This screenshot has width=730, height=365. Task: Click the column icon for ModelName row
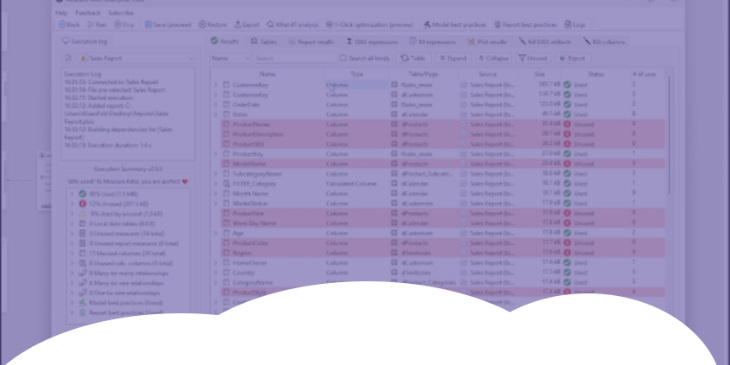pyautogui.click(x=226, y=164)
